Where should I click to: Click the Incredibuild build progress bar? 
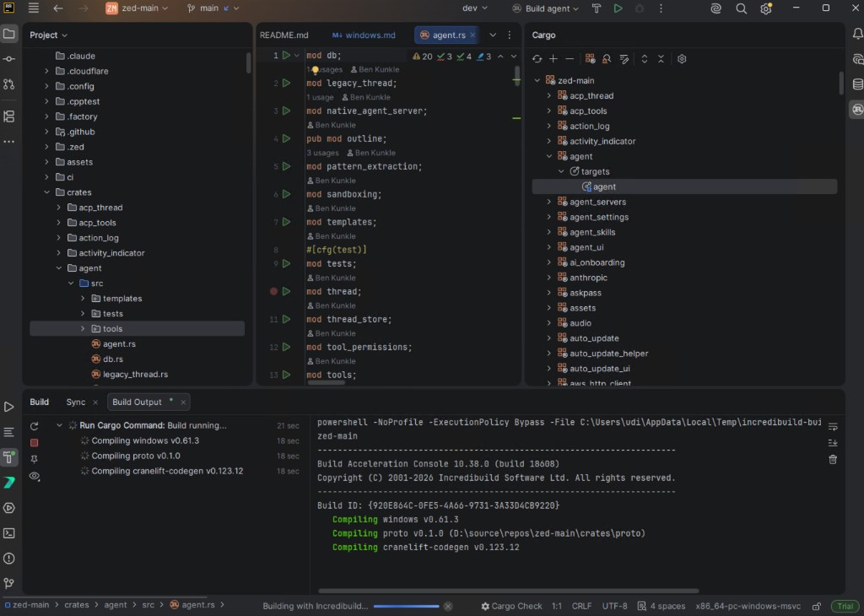(406, 606)
